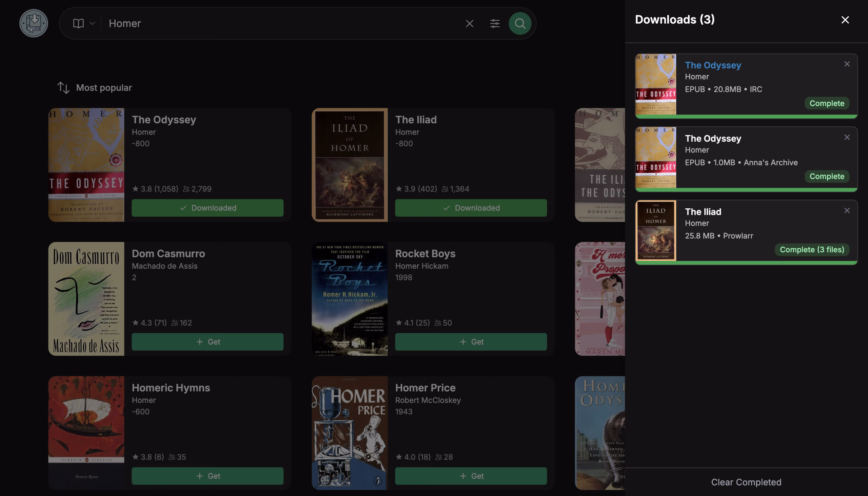Screen dimensions: 868x496
Task: Open the Most popular sort menu
Action: [95, 87]
